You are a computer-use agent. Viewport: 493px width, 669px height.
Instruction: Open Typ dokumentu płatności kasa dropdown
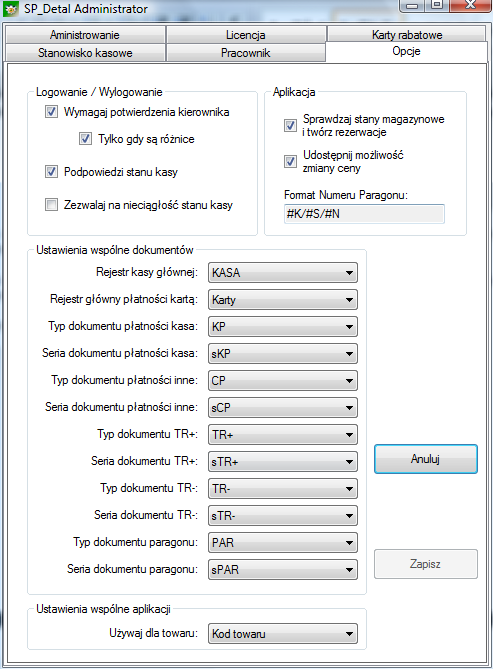(283, 326)
